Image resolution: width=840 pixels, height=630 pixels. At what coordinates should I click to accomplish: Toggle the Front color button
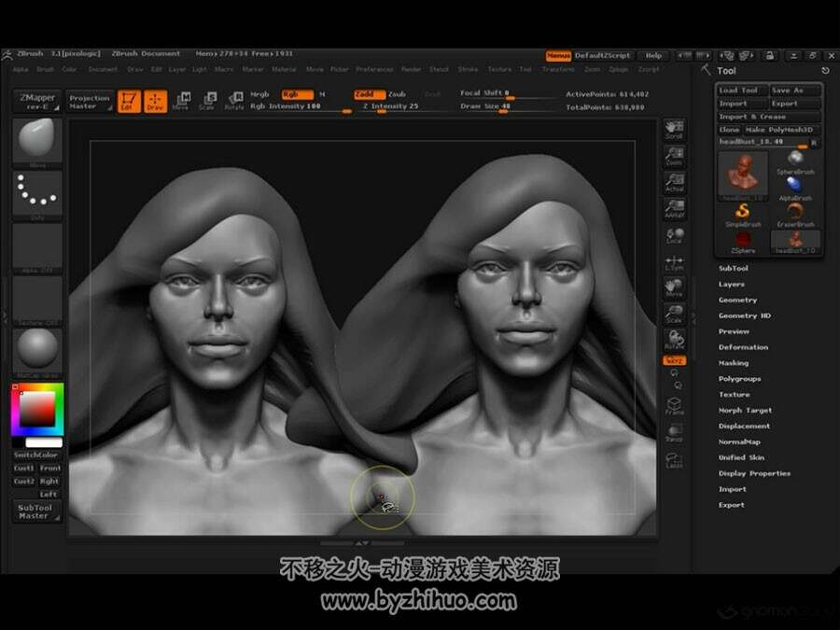[49, 468]
